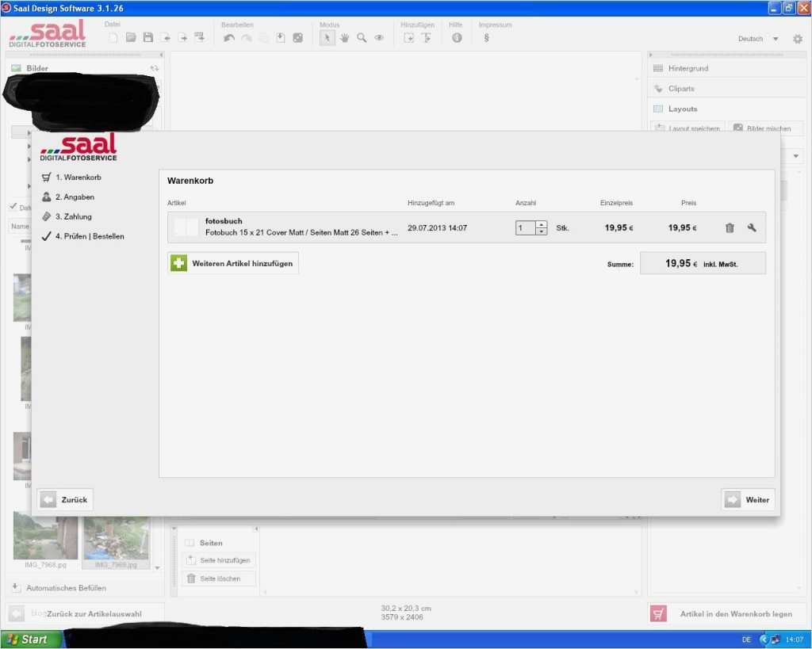Click the Zurück button
The height and width of the screenshot is (649, 812).
[65, 499]
